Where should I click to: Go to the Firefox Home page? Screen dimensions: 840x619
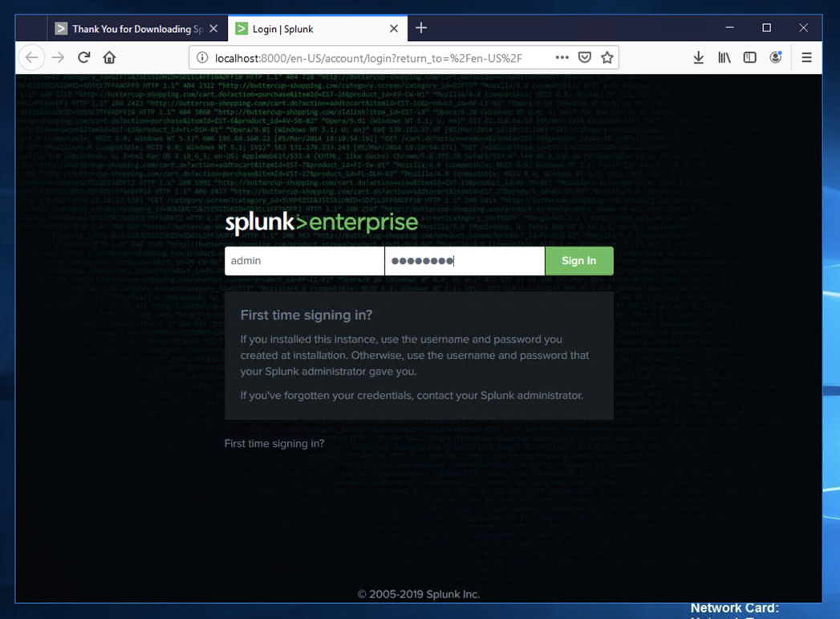pos(109,57)
